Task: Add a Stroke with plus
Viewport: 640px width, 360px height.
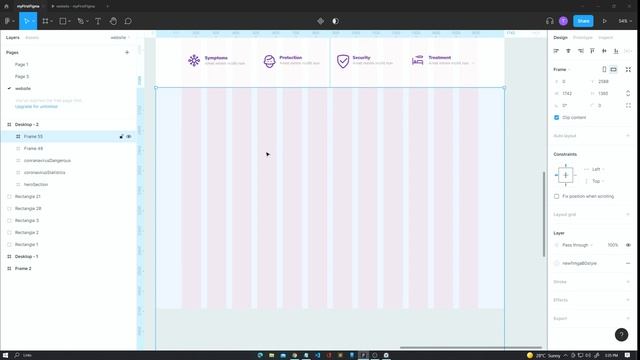Action: coord(628,282)
